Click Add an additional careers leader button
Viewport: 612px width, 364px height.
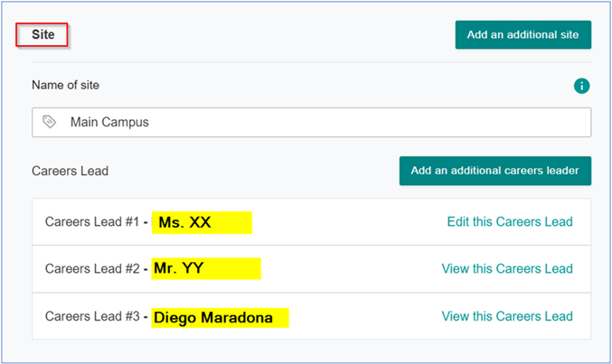pyautogui.click(x=494, y=171)
